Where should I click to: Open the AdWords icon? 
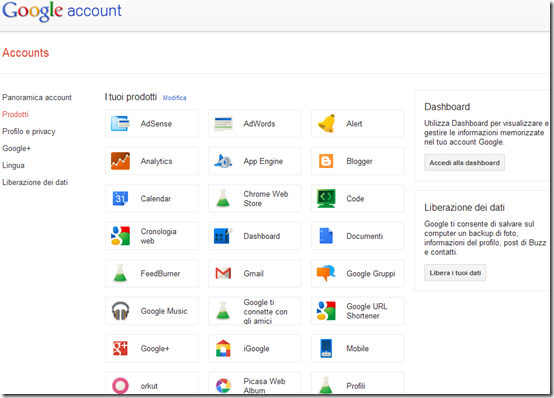[223, 123]
